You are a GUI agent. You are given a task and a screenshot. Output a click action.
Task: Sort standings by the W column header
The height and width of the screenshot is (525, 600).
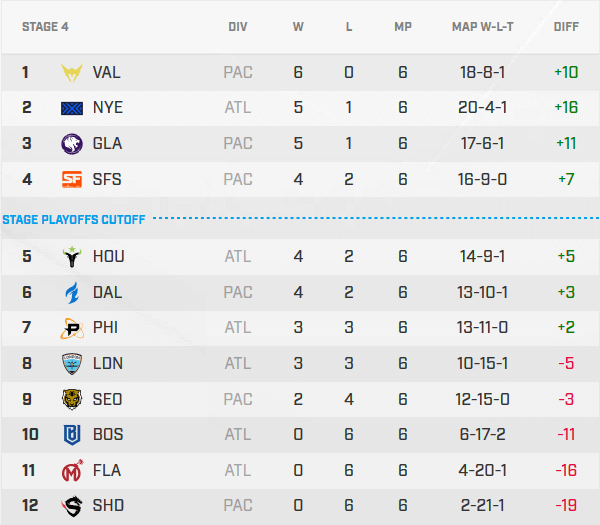(x=298, y=27)
